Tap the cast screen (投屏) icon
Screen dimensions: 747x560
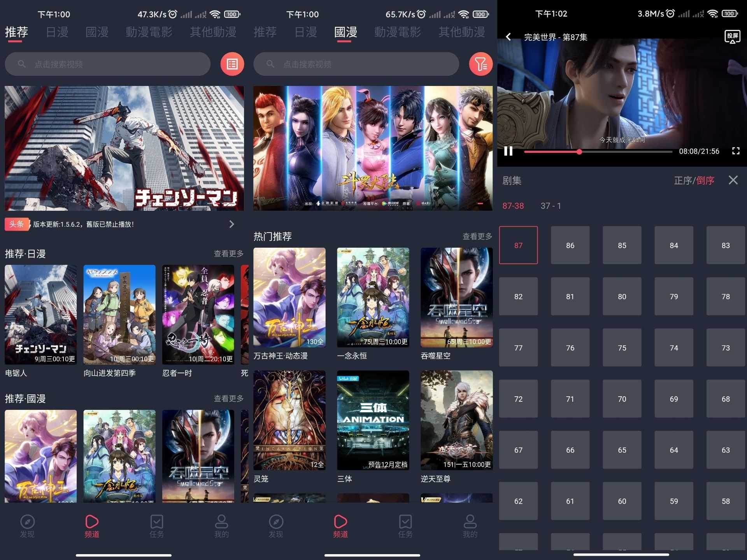pyautogui.click(x=732, y=37)
